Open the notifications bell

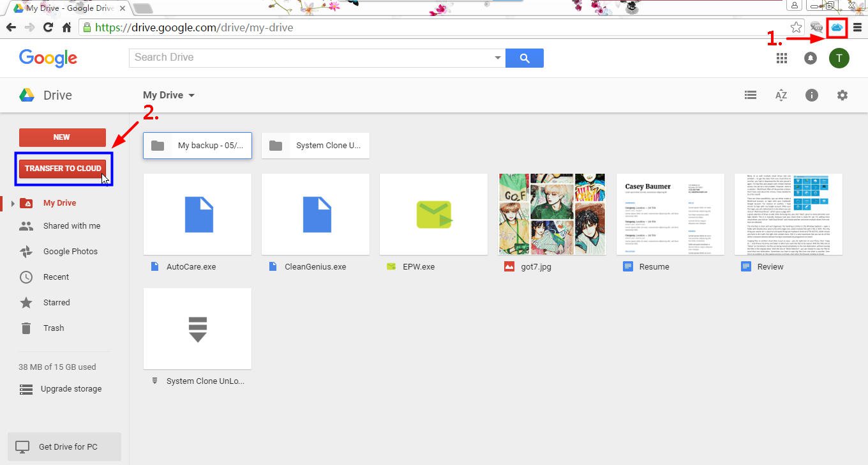810,58
